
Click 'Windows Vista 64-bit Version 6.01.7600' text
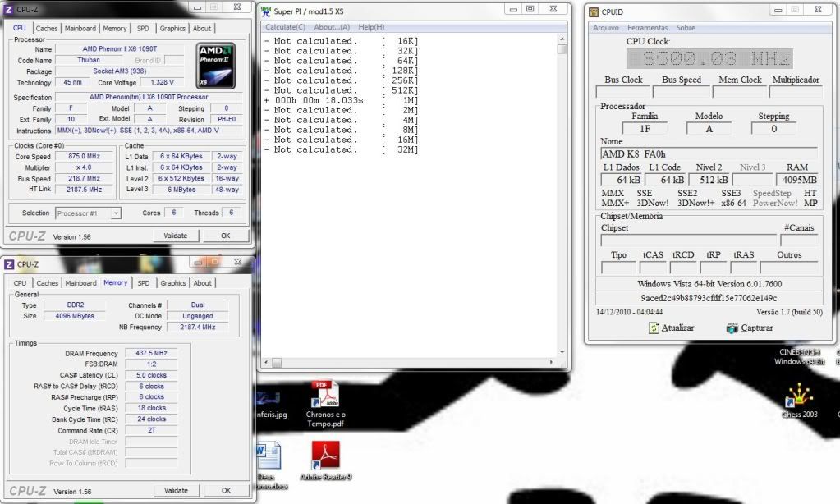709,284
